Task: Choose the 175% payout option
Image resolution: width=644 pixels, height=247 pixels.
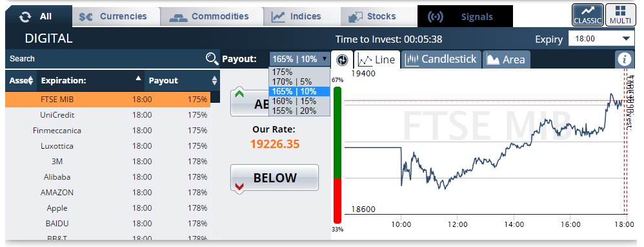Action: click(x=299, y=72)
